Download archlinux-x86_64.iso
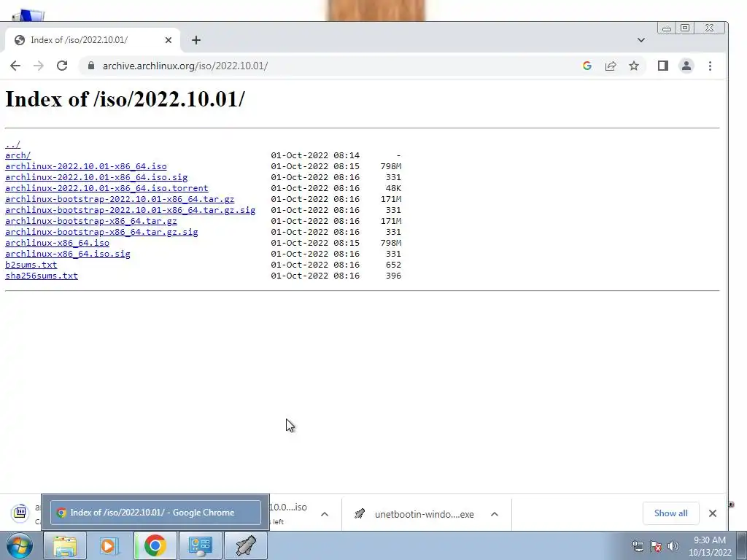This screenshot has width=747, height=560. pyautogui.click(x=57, y=243)
